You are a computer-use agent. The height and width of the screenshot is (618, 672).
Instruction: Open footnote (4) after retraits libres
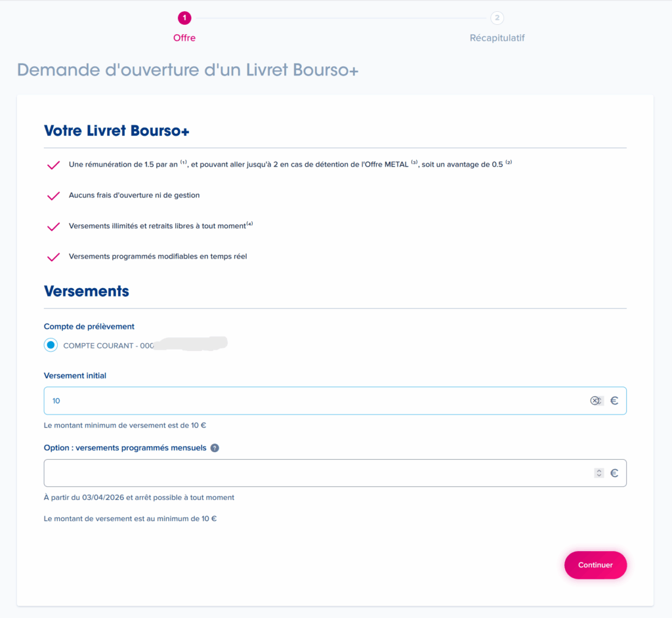tap(249, 224)
